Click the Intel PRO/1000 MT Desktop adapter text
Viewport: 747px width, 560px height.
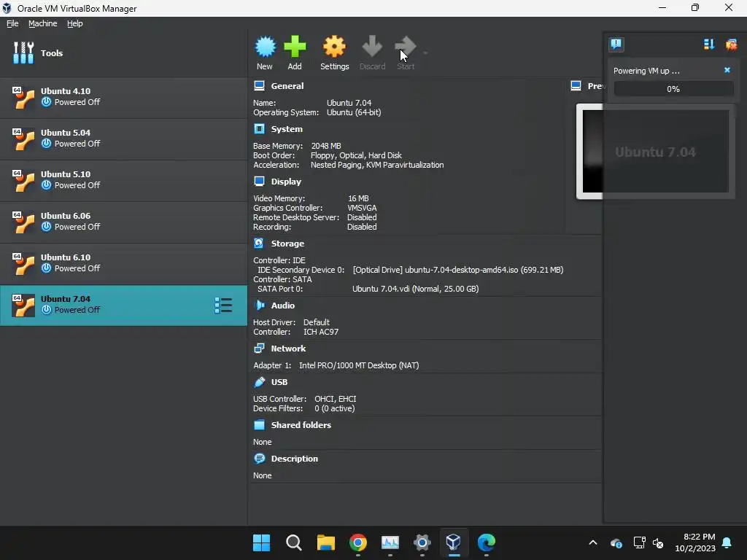359,365
